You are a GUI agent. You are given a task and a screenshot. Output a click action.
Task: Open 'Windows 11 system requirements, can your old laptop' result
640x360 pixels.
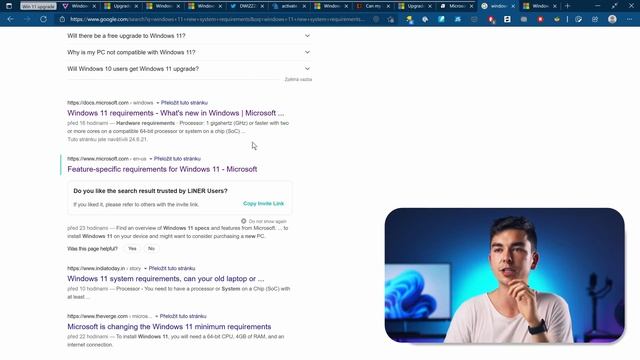click(x=166, y=279)
